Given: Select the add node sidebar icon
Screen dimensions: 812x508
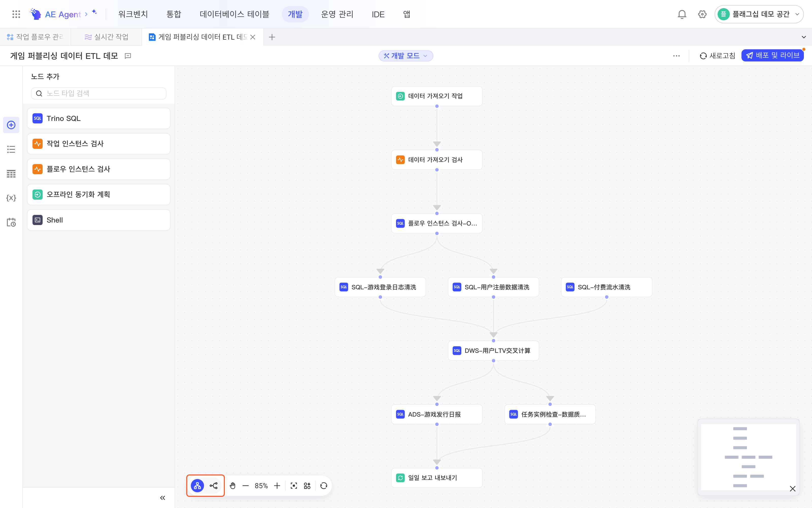Looking at the screenshot, I should tap(11, 125).
